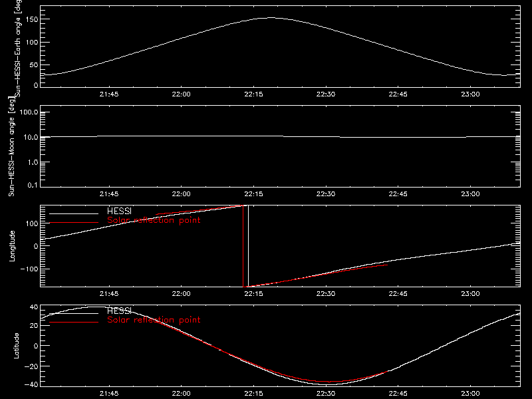Click the 100 tick on Longitude axis
The width and height of the screenshot is (532, 399).
(x=31, y=223)
